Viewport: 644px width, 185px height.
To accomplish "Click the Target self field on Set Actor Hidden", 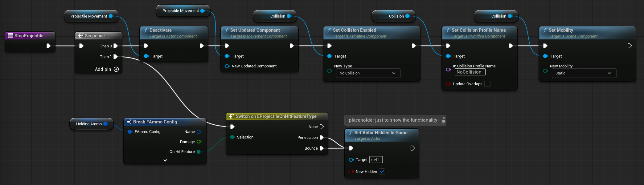I will pos(375,160).
